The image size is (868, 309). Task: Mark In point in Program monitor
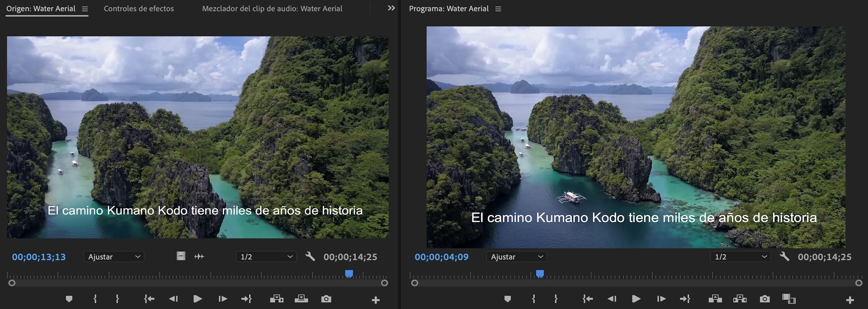(533, 299)
